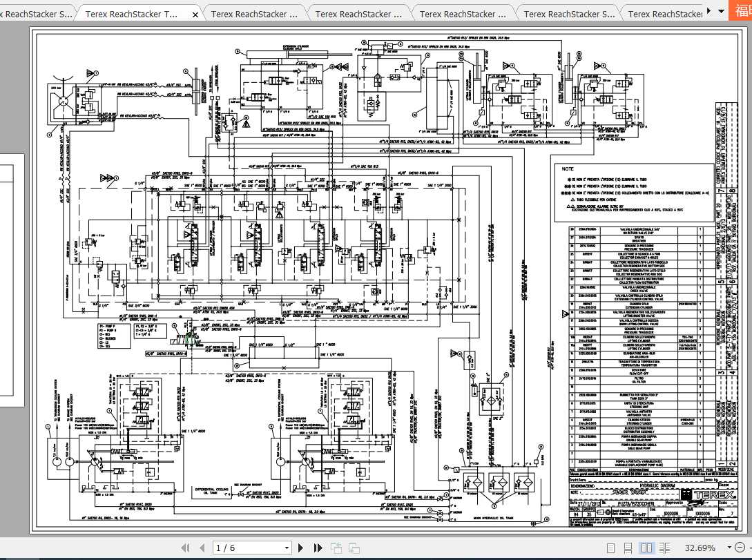Jump to the first page using the navigation icon

pyautogui.click(x=186, y=548)
